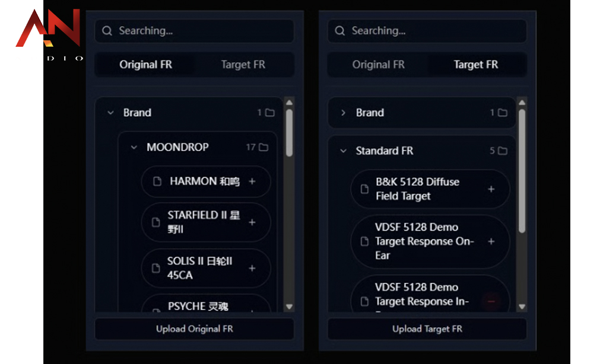
Task: Click the search magnifier icon in the left panel
Action: [x=107, y=31]
